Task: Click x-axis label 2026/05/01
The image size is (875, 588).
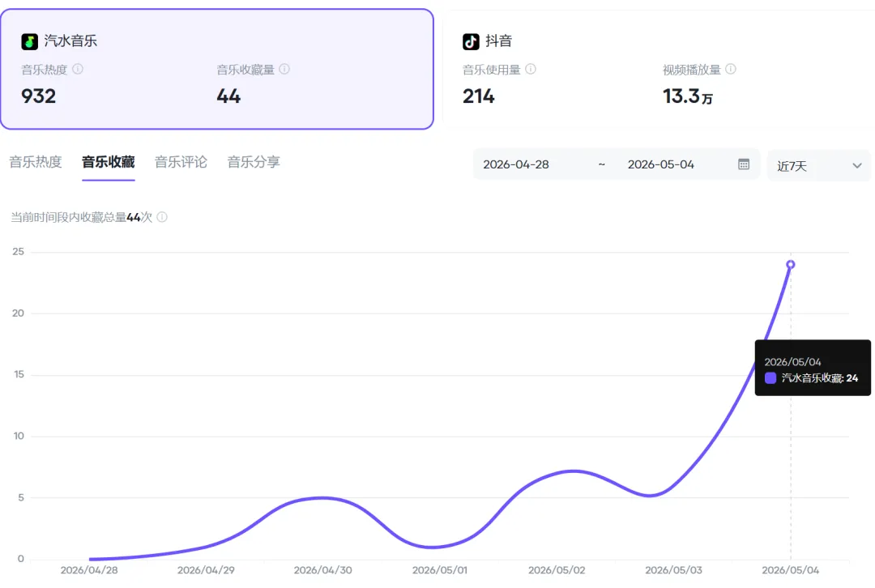Action: (440, 570)
